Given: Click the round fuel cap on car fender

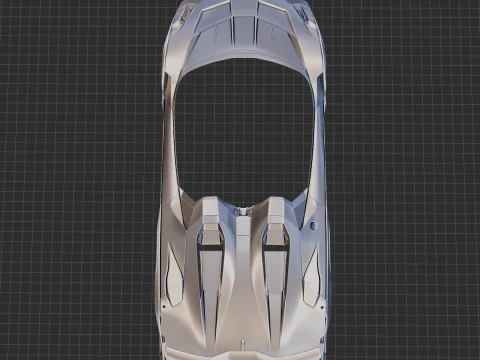Looking at the screenshot, I should [x=313, y=225].
